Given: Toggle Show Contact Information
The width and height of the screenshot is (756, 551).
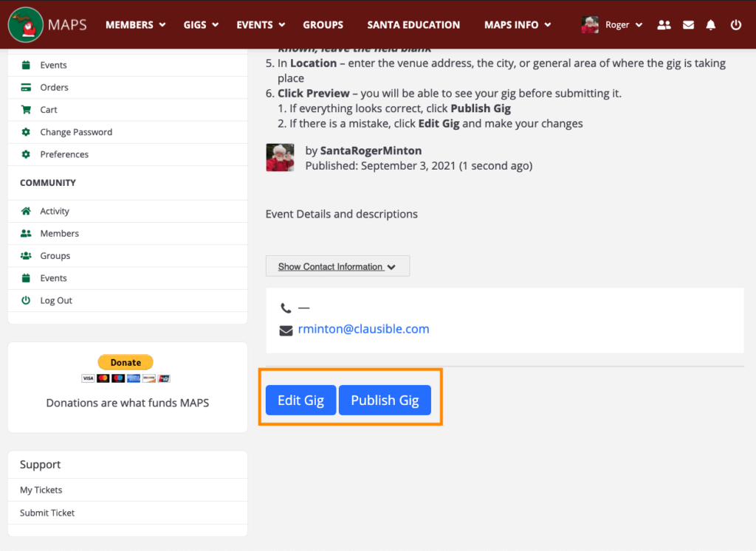Looking at the screenshot, I should tap(337, 266).
